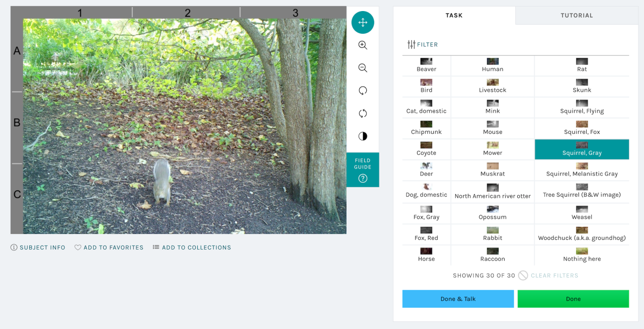
Task: Pick Mink as the species
Action: click(x=493, y=107)
